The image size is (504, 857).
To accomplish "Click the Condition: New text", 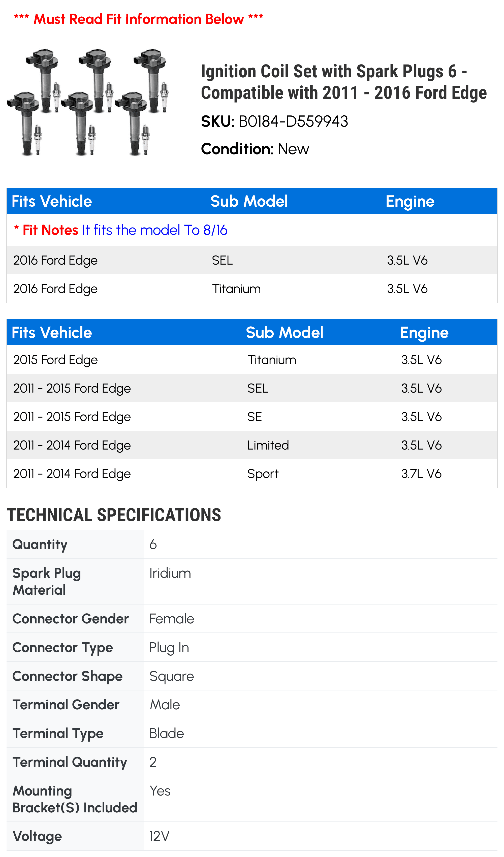I will (x=255, y=149).
